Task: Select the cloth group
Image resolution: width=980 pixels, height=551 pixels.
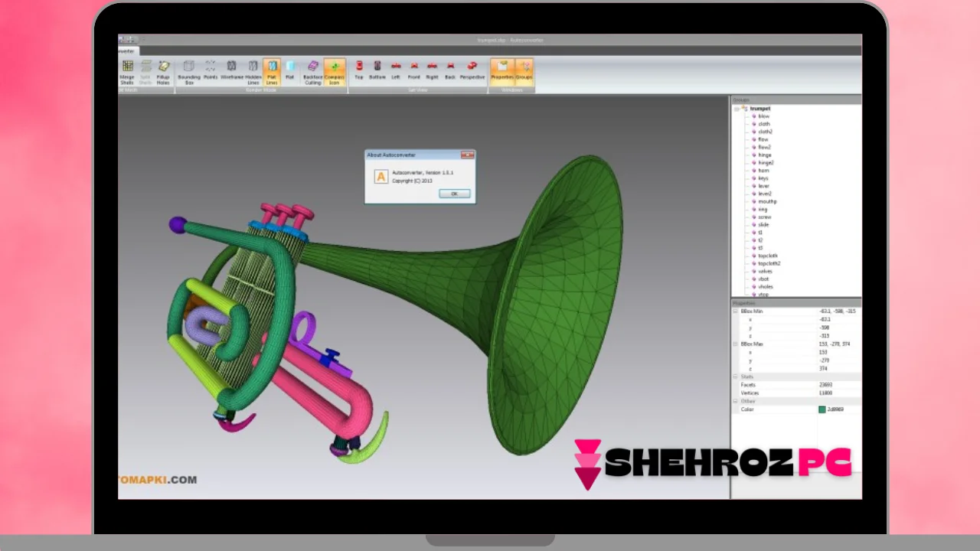Action: (x=764, y=124)
